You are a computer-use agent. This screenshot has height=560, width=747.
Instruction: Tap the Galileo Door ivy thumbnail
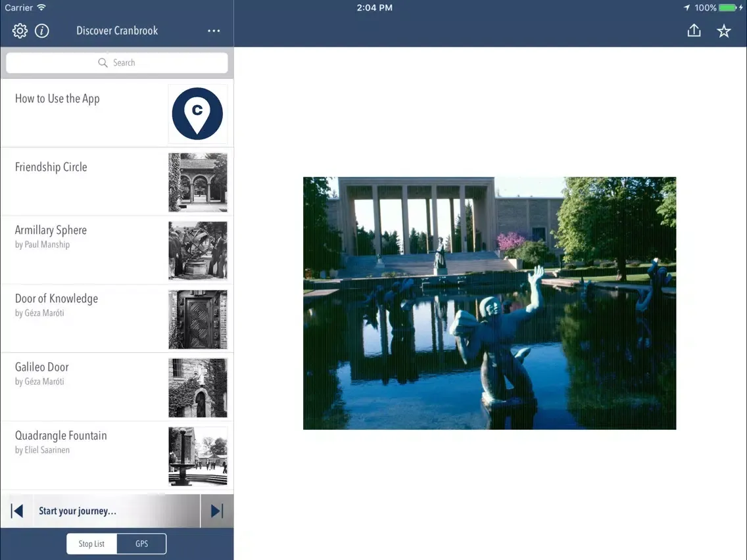pyautogui.click(x=198, y=388)
